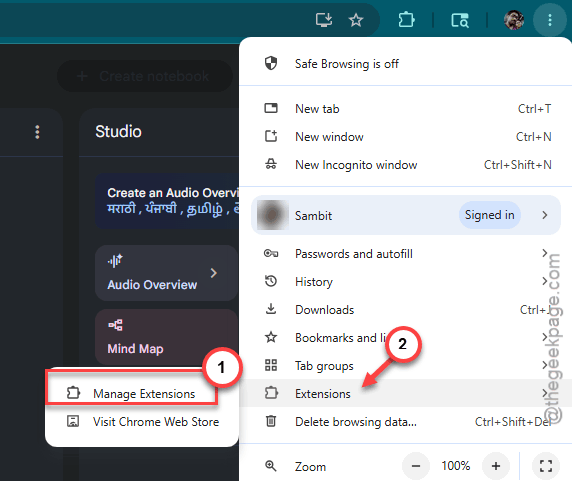
Task: Open the Extensions puzzle icon in toolbar
Action: pos(406,20)
